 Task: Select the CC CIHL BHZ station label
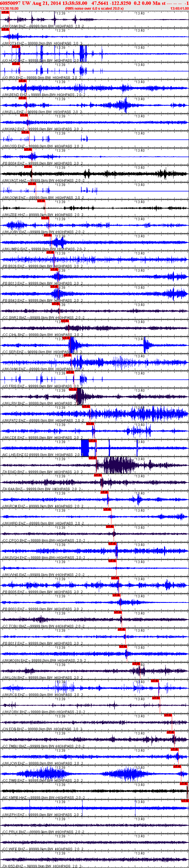coord(42,335)
